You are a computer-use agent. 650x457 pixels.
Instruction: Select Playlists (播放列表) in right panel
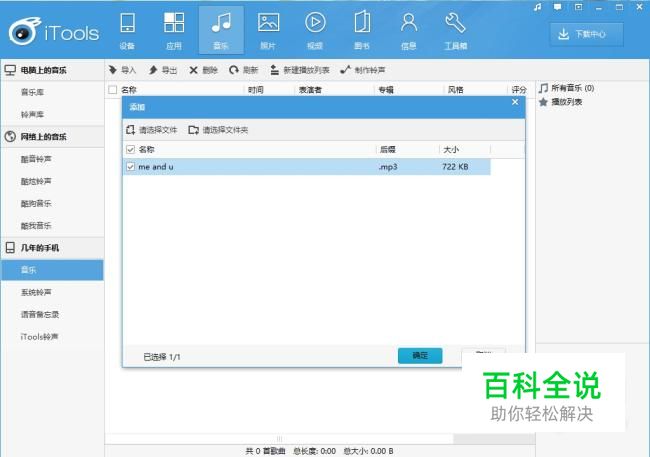560,102
